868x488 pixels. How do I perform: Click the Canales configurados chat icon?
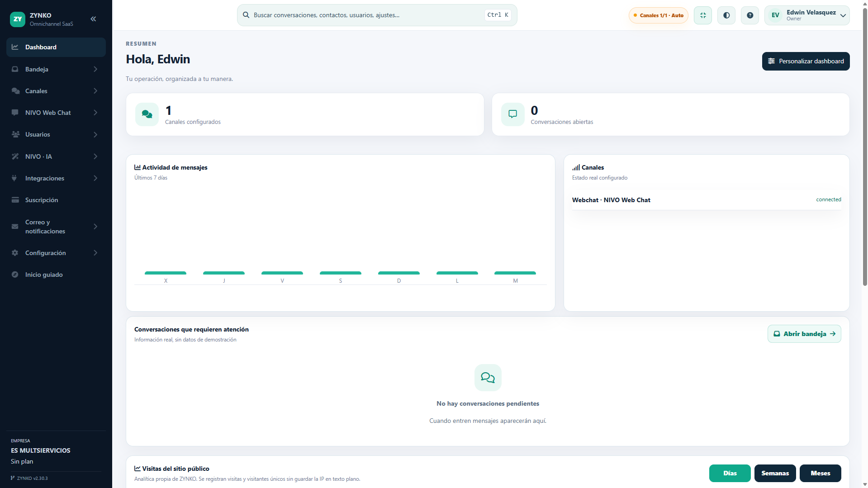(x=147, y=114)
